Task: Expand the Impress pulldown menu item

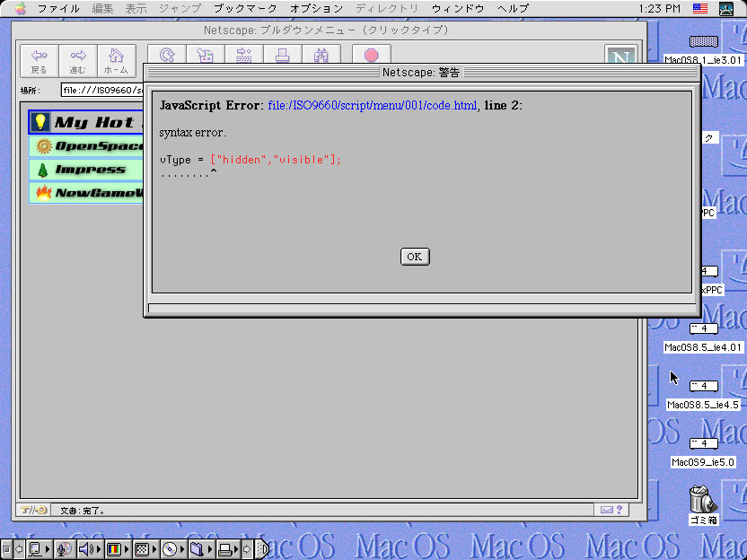Action: click(88, 169)
